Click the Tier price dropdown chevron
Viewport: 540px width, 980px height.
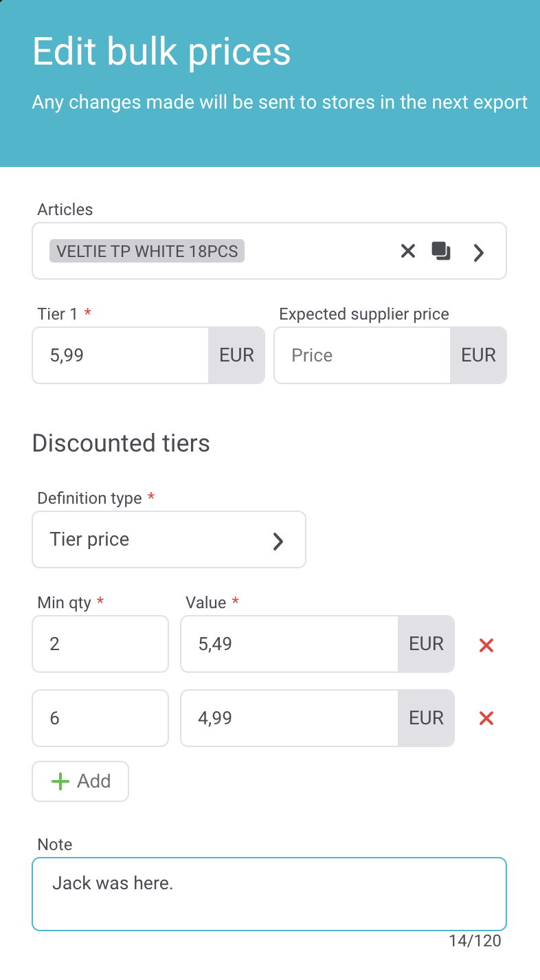pyautogui.click(x=278, y=541)
